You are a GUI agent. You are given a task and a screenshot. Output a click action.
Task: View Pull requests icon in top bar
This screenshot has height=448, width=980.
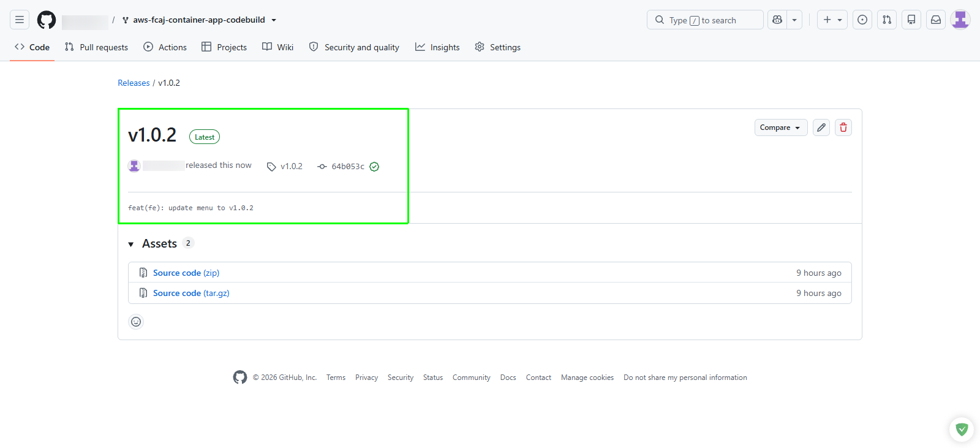coord(887,20)
